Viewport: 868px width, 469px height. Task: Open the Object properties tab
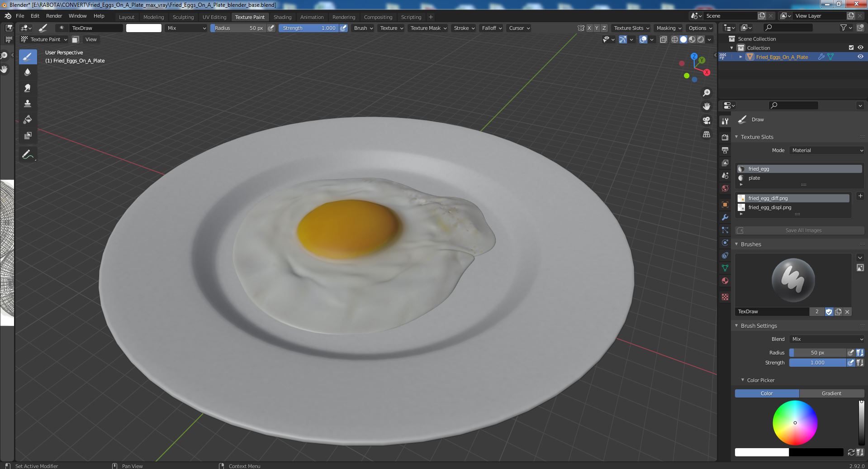coord(725,205)
